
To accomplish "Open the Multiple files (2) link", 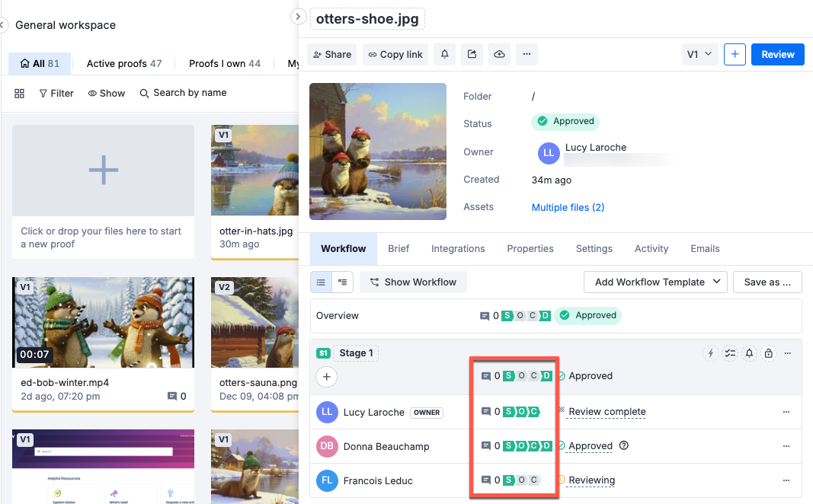I will 568,207.
